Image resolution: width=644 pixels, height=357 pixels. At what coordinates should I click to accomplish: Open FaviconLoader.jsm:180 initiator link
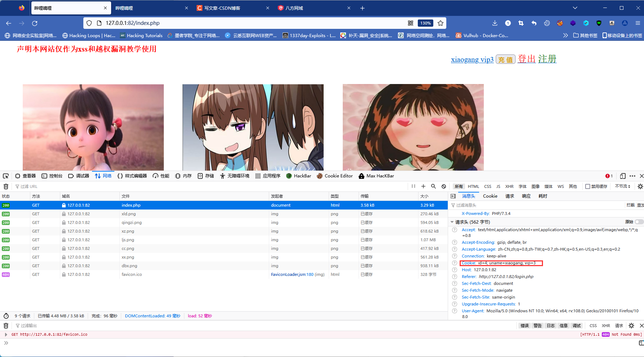[292, 274]
